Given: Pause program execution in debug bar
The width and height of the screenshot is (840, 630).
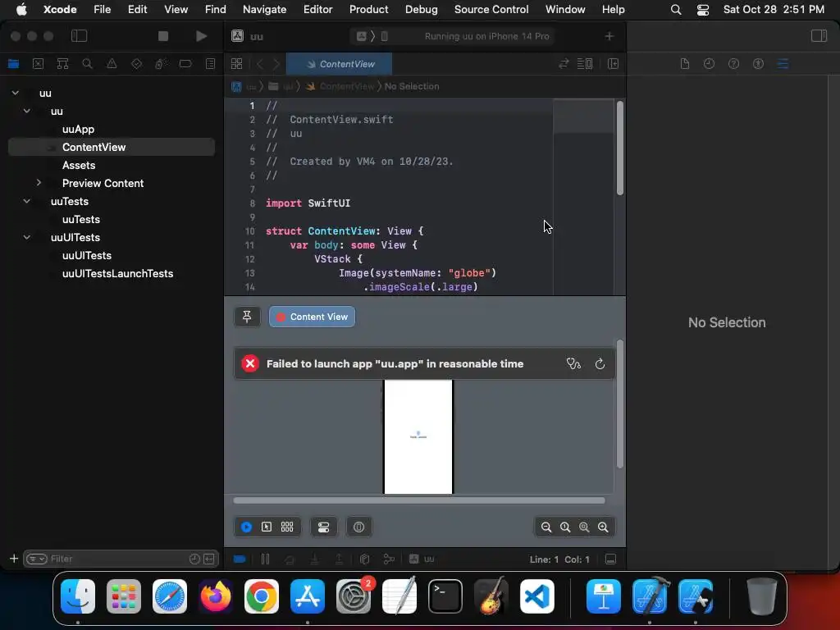Looking at the screenshot, I should coord(265,559).
